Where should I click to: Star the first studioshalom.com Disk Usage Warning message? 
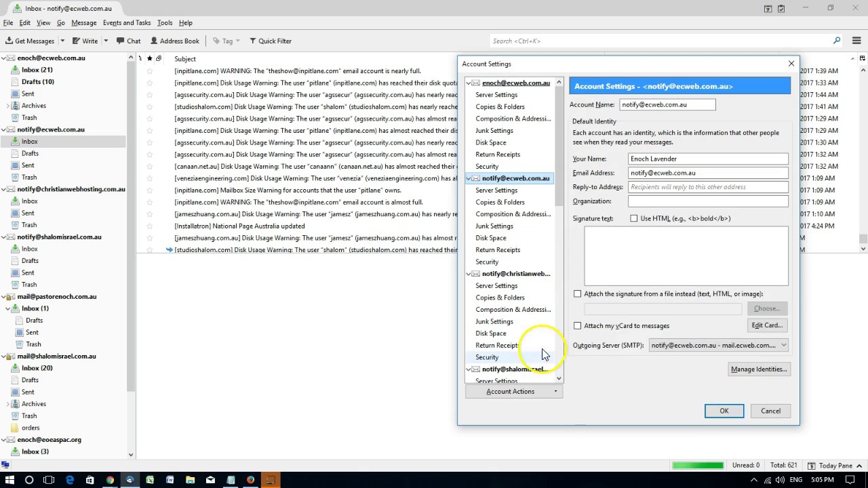coord(150,106)
